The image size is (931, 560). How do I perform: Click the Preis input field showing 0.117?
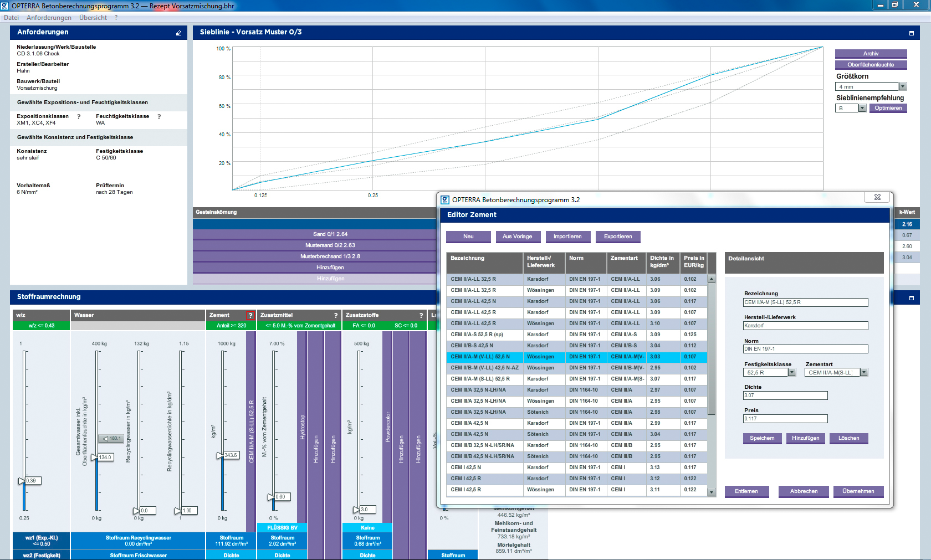785,419
